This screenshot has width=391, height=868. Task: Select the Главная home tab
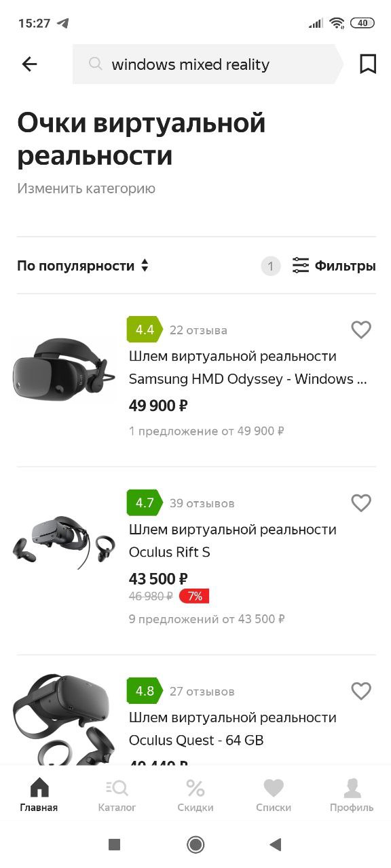point(39,795)
